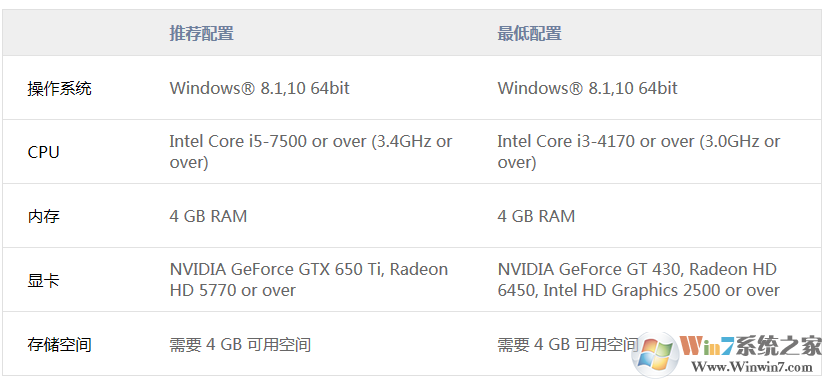Click the Windows flag logo watermark
The height and width of the screenshot is (381, 829).
point(656,353)
